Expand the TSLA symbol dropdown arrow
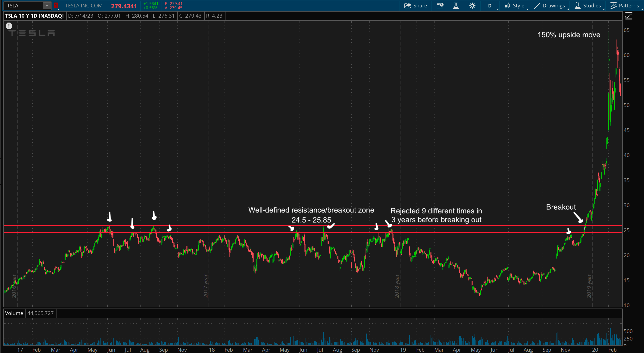The image size is (644, 353). point(47,6)
